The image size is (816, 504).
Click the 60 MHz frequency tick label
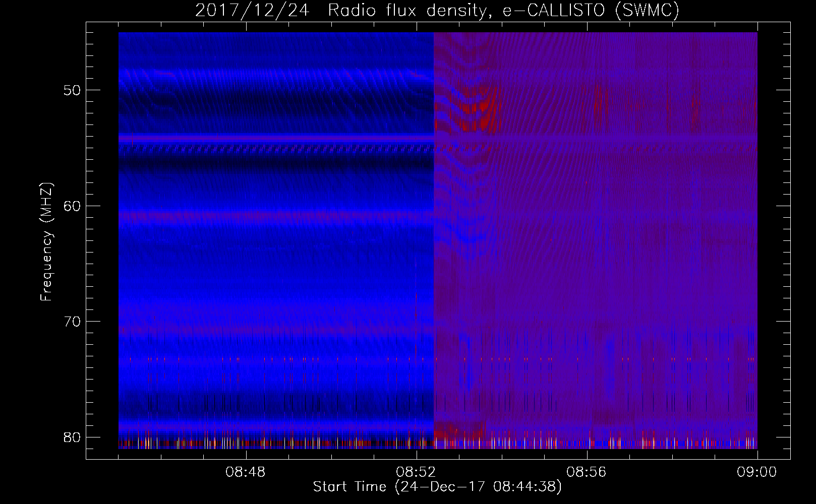(73, 206)
